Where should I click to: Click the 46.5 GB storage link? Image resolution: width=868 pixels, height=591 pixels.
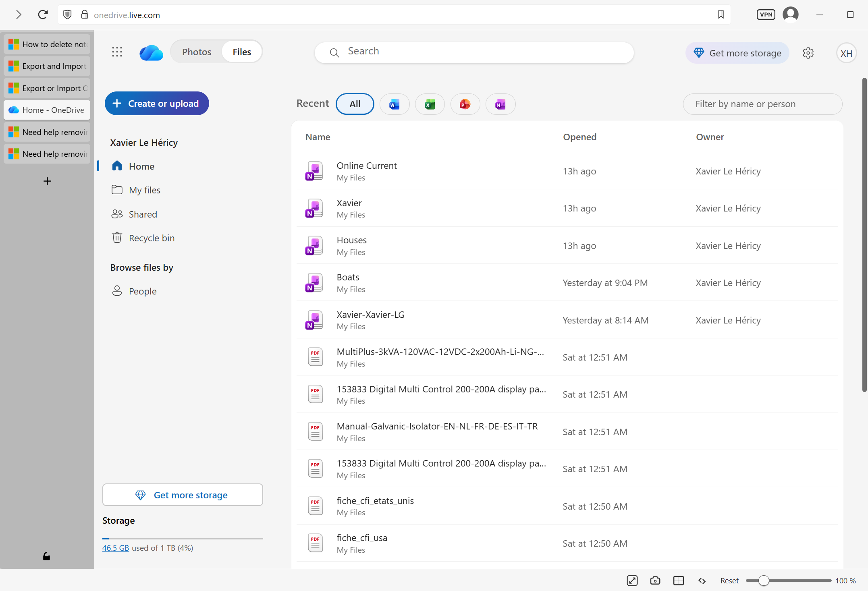point(115,548)
